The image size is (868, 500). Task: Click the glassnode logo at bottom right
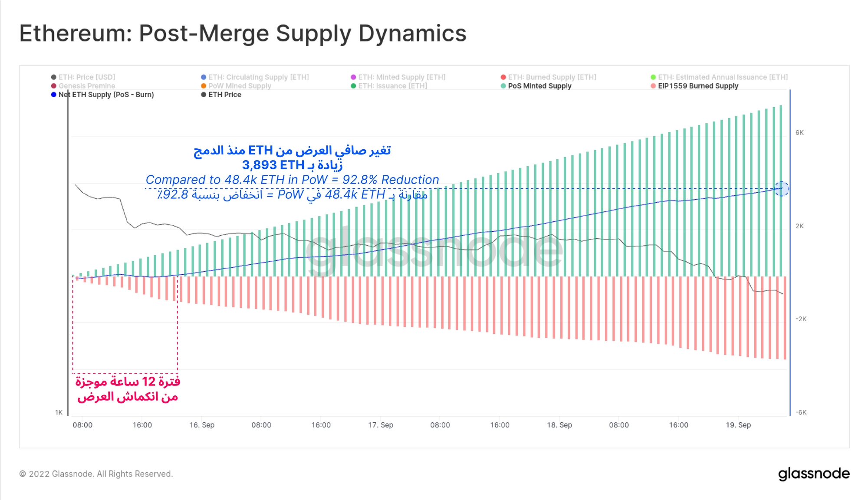click(814, 474)
